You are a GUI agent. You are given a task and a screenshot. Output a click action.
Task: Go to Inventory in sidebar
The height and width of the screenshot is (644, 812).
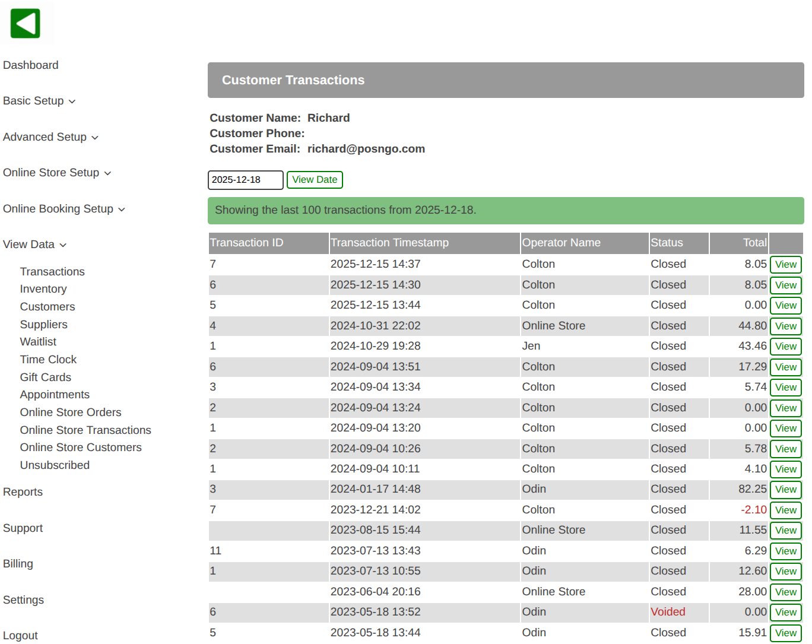[43, 289]
